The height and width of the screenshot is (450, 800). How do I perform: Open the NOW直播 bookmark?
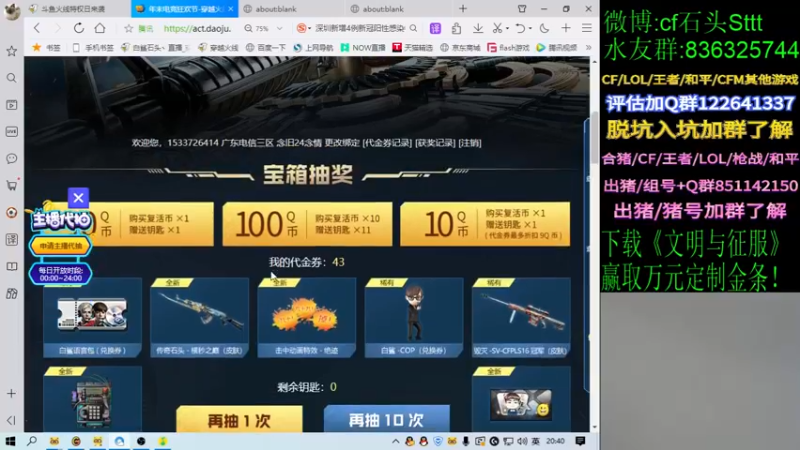click(x=363, y=47)
